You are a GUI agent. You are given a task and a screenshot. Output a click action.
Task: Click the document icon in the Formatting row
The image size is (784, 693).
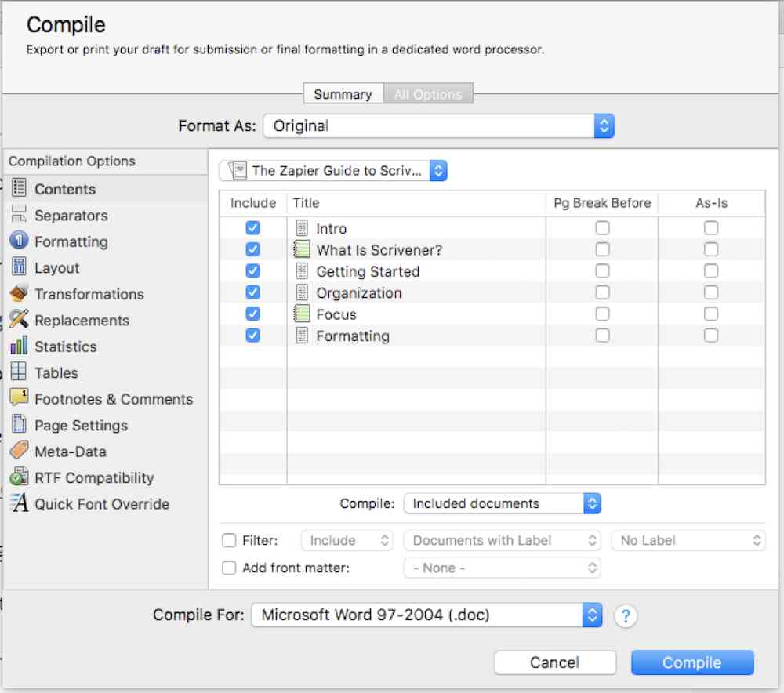pyautogui.click(x=302, y=336)
